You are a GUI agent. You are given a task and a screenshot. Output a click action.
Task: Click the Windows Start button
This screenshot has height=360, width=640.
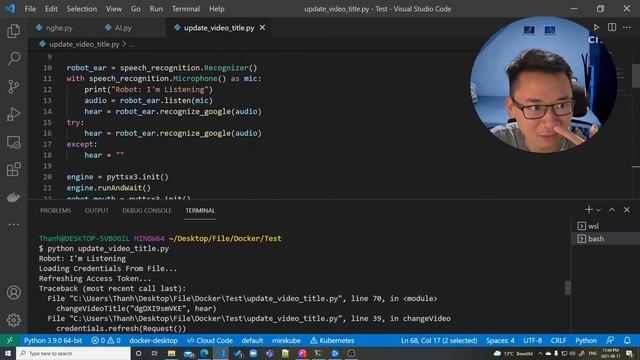[x=8, y=353]
